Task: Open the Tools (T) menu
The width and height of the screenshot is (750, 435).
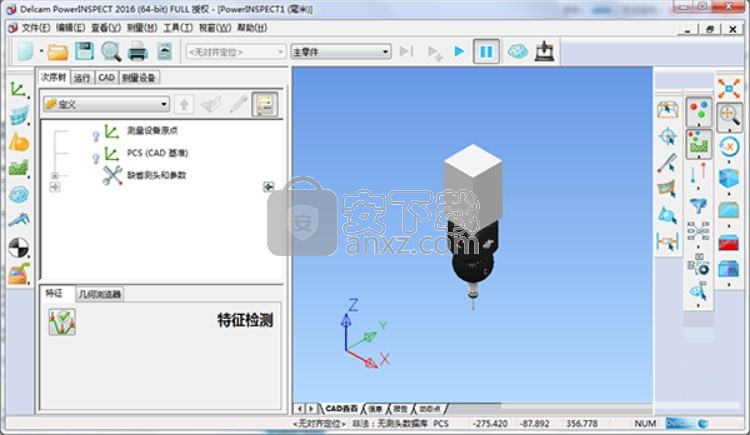Action: [x=178, y=28]
